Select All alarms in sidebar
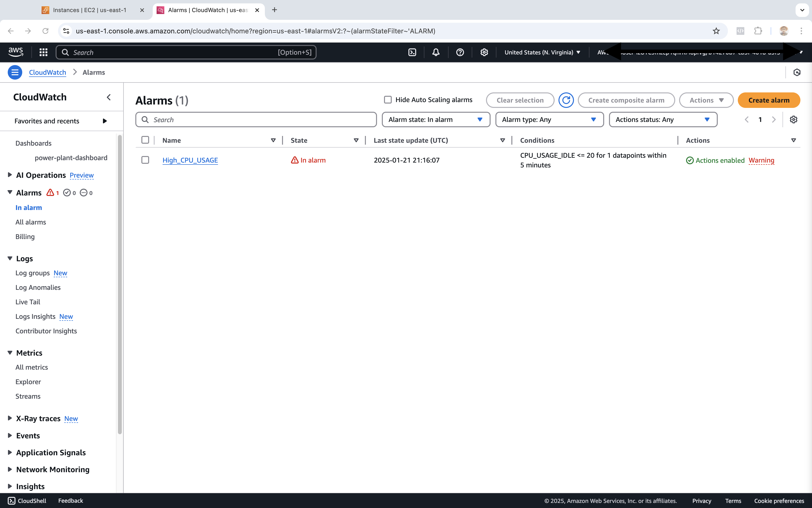Screen dimensions: 812x508 (30, 222)
